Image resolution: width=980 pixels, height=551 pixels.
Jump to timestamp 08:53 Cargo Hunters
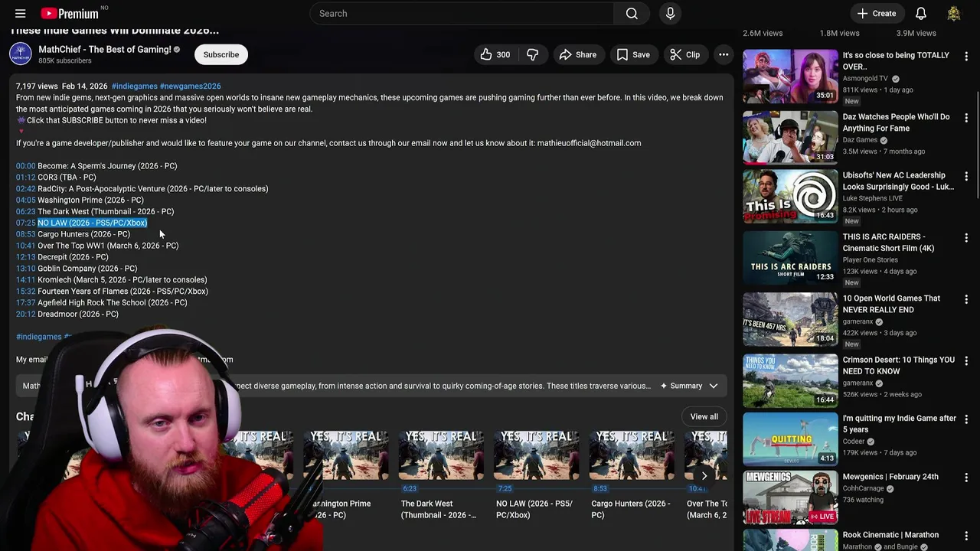coord(25,234)
